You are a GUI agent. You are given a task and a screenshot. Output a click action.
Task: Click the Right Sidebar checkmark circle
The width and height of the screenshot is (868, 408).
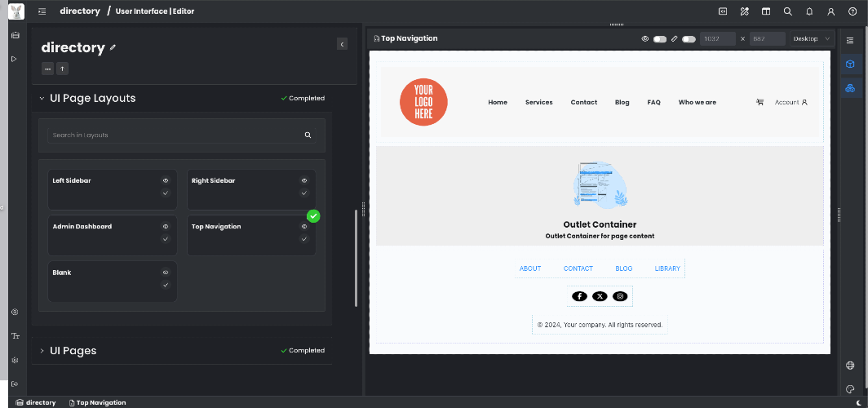[x=304, y=193]
